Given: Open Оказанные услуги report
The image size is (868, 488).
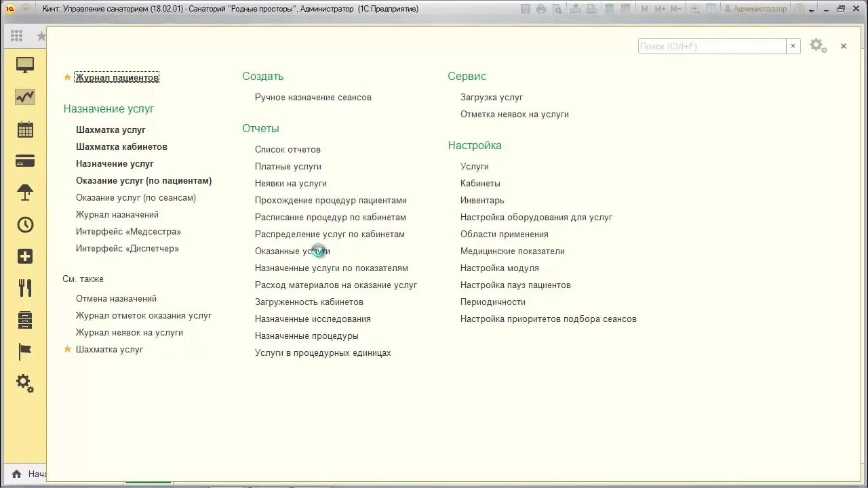Looking at the screenshot, I should pyautogui.click(x=292, y=251).
